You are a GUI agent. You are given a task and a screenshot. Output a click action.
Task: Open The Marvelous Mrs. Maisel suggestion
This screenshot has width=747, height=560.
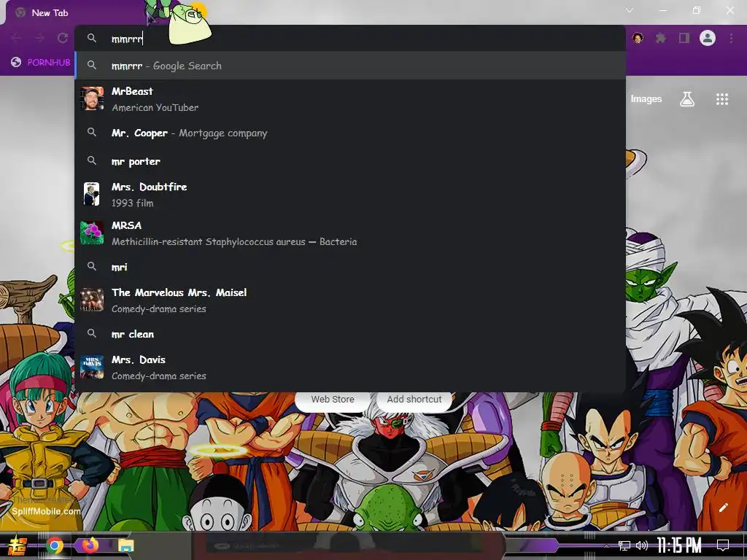[350, 300]
